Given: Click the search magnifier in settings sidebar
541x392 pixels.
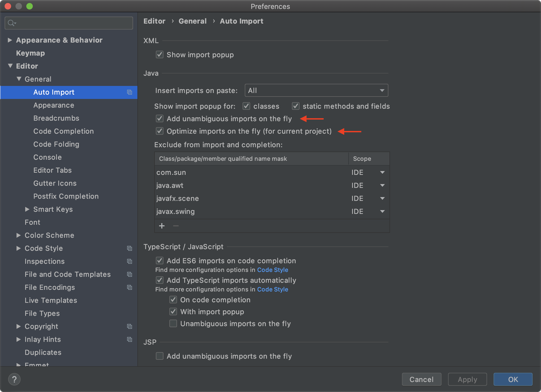Looking at the screenshot, I should (11, 23).
